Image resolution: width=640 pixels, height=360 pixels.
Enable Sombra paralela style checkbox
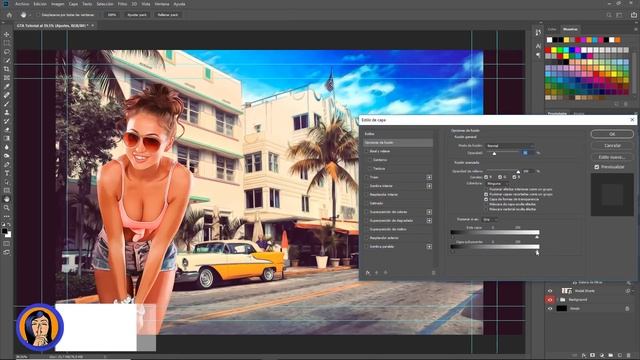pos(367,247)
